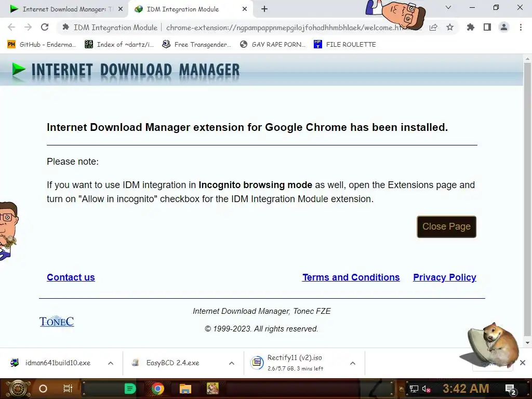The image size is (532, 399).
Task: Click the browser forward arrow
Action: tap(28, 27)
